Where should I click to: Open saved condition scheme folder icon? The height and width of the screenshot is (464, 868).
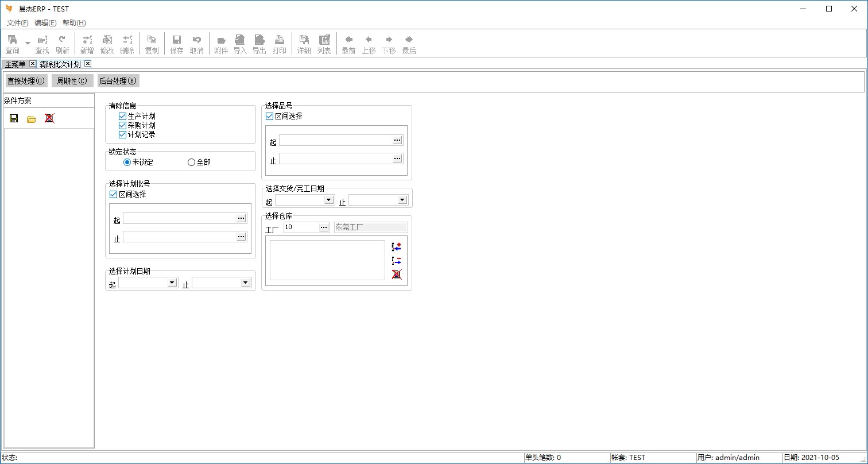(32, 118)
